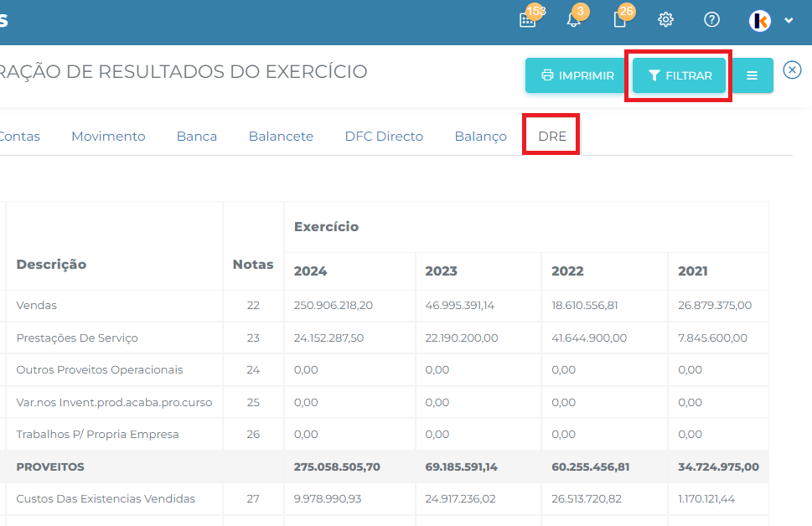Viewport: 812px width, 526px height.
Task: Click the user profile avatar
Action: 760,21
